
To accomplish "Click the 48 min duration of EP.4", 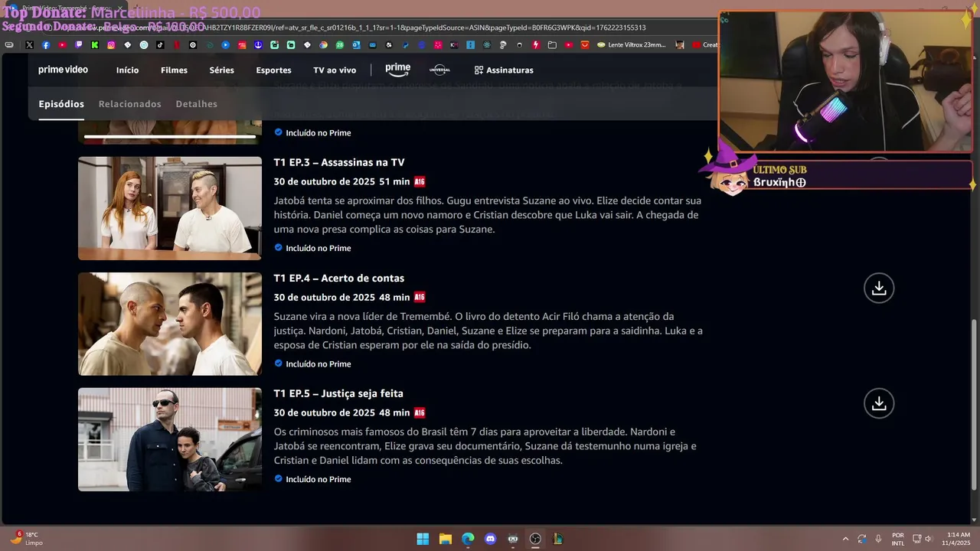I will click(395, 297).
